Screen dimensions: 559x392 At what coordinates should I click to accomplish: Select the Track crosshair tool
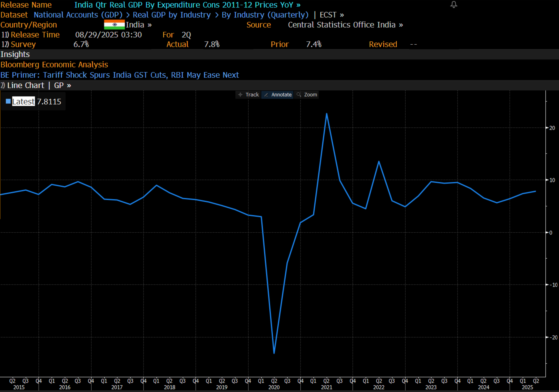248,95
